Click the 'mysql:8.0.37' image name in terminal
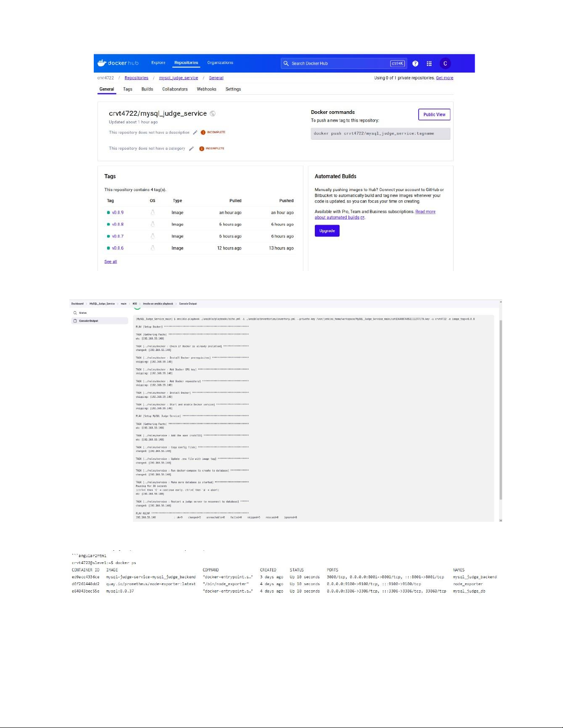This screenshot has width=563, height=728. coord(120,591)
